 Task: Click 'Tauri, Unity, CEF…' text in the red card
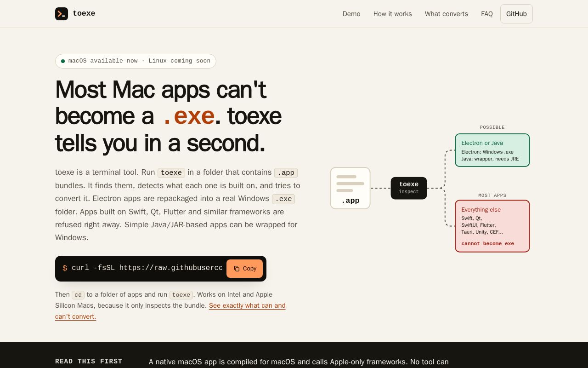pyautogui.click(x=482, y=232)
